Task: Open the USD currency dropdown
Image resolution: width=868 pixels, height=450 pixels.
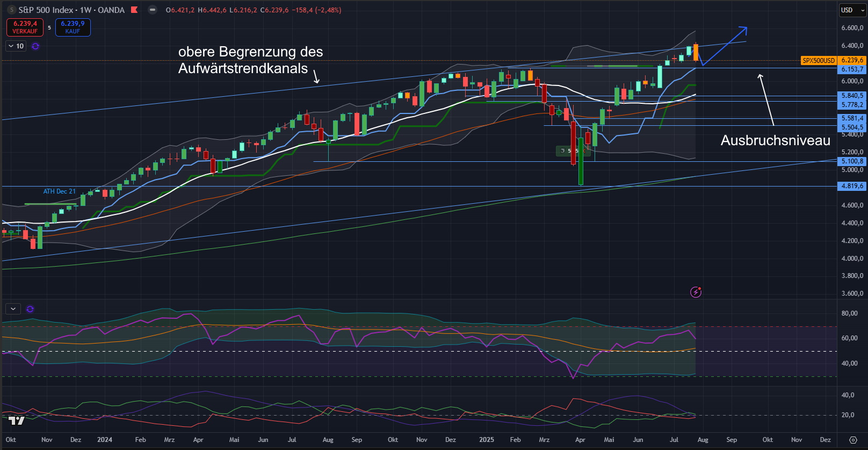Action: click(852, 10)
